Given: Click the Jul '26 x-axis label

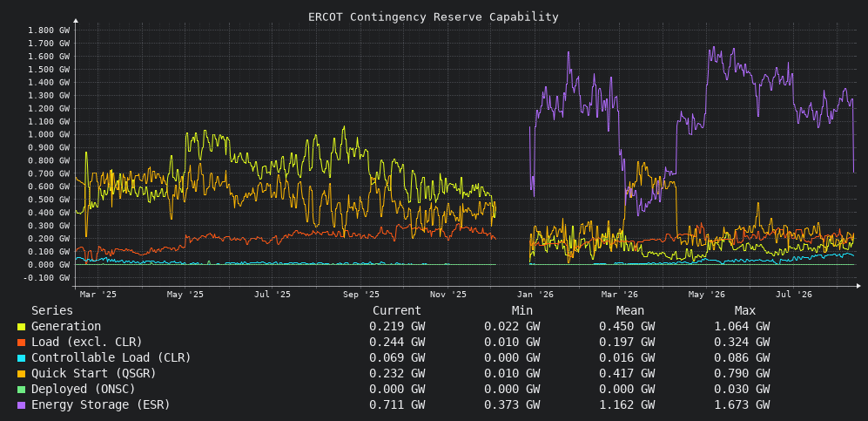Looking at the screenshot, I should pyautogui.click(x=794, y=295).
